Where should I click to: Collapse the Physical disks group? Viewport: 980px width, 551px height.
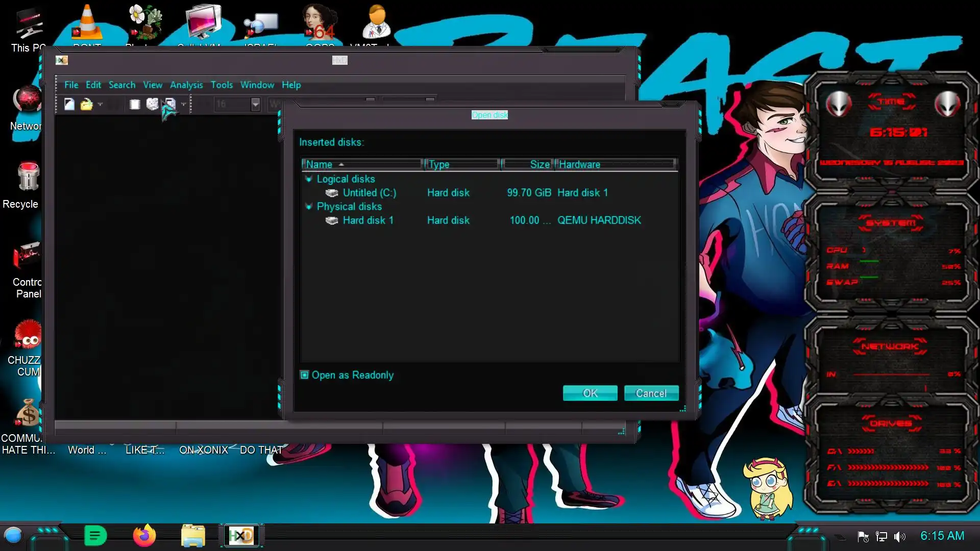[x=308, y=207]
